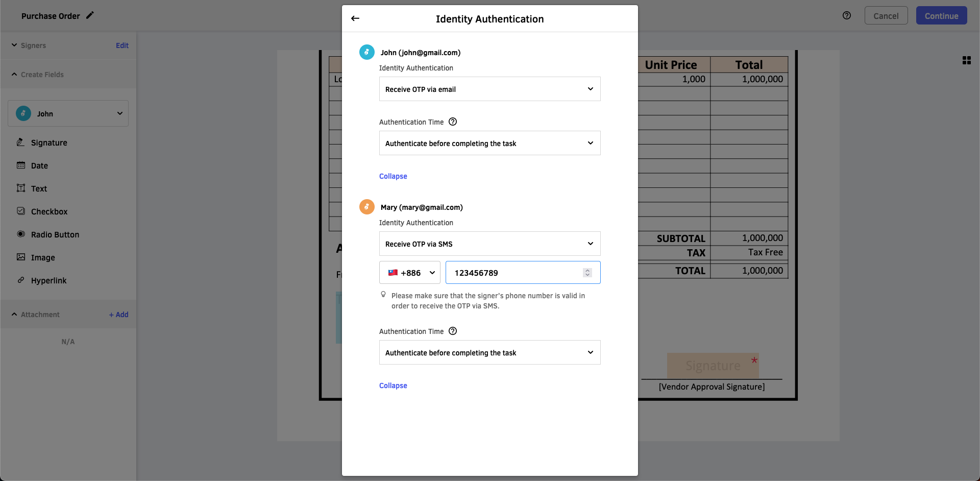Open the page thumbnails grid view
This screenshot has height=481, width=980.
[x=967, y=60]
